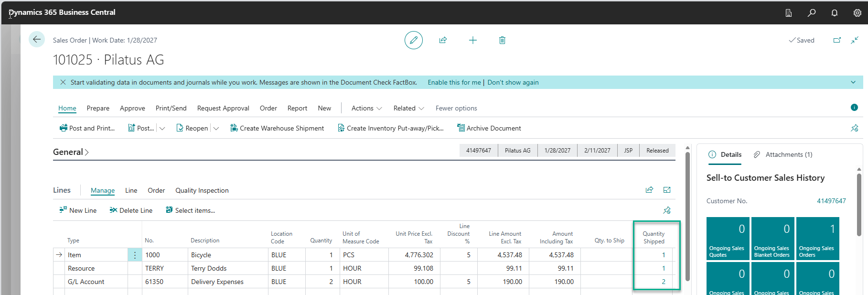Click the green information indicator icon
The image size is (868, 295).
[854, 107]
